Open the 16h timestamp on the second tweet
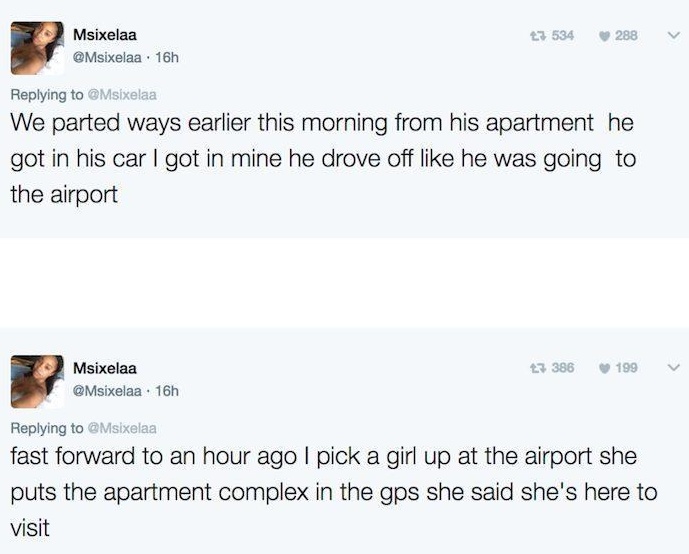 pyautogui.click(x=167, y=390)
